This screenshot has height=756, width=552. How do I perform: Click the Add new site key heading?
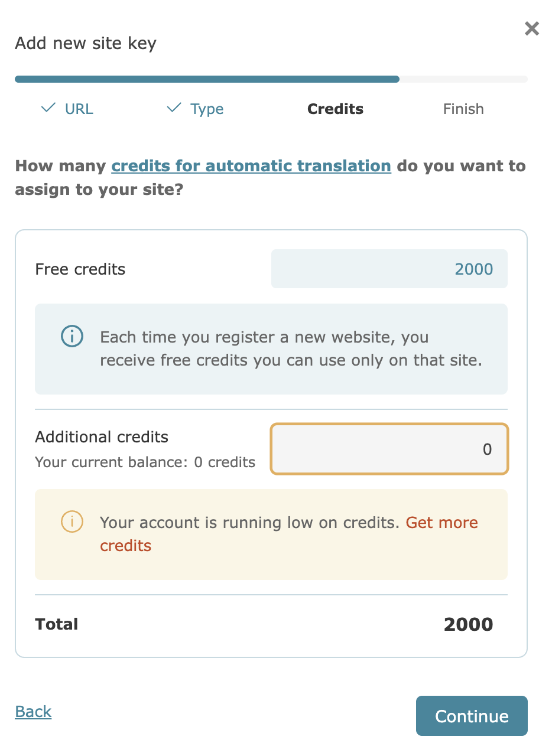pyautogui.click(x=86, y=44)
